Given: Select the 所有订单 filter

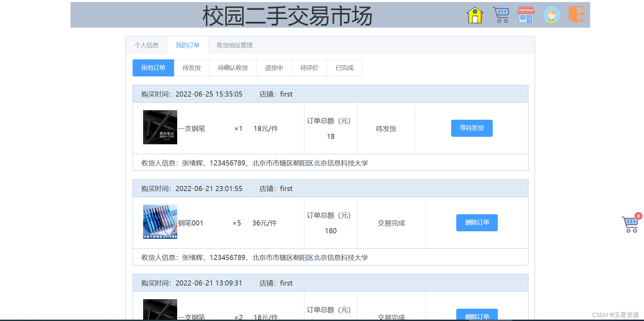Looking at the screenshot, I should [x=153, y=68].
